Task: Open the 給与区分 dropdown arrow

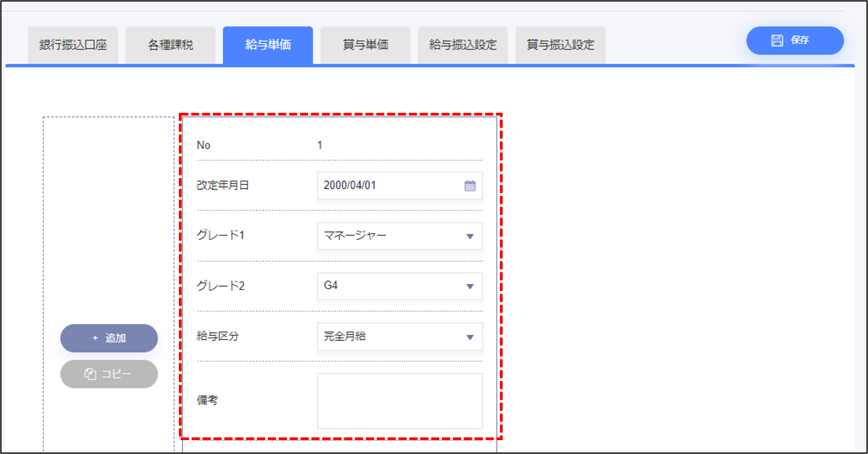Action: 470,337
